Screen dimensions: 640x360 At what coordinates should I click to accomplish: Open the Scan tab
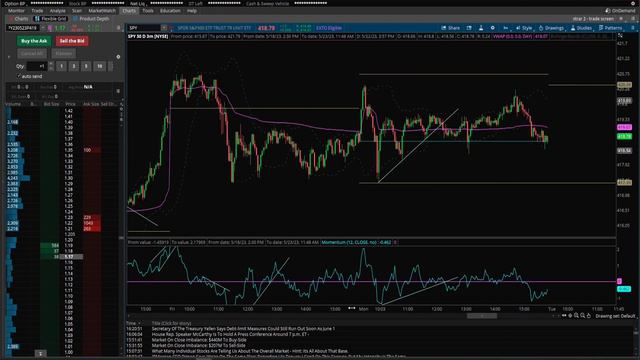tap(77, 11)
